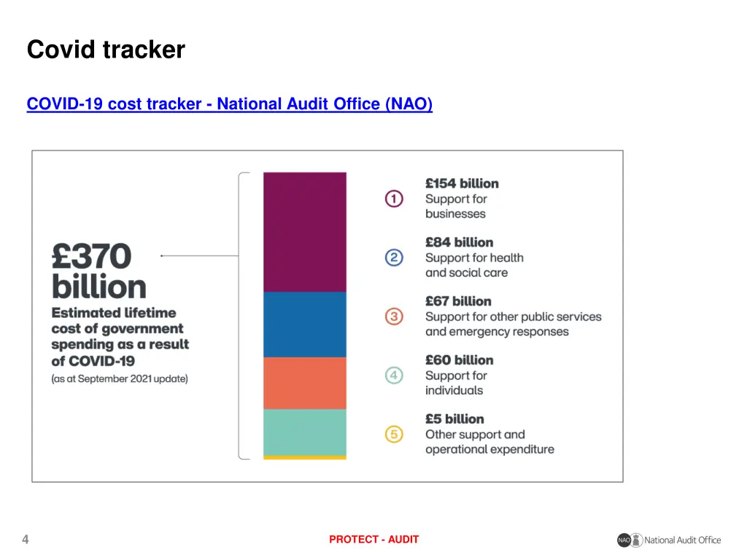Click the orange circle 3 icon
The width and height of the screenshot is (747, 560).
[394, 316]
